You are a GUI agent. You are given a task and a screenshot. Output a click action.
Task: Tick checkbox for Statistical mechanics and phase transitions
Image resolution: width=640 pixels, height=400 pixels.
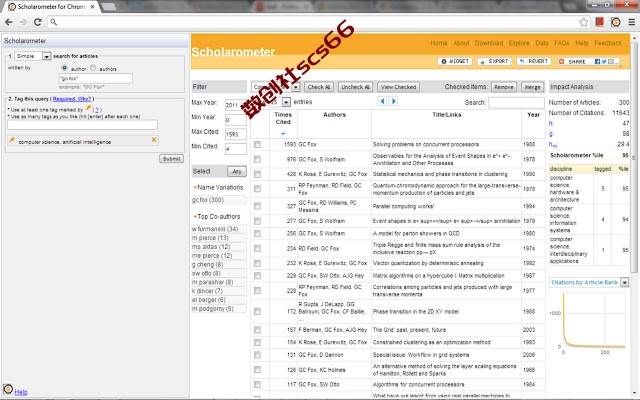pyautogui.click(x=257, y=174)
